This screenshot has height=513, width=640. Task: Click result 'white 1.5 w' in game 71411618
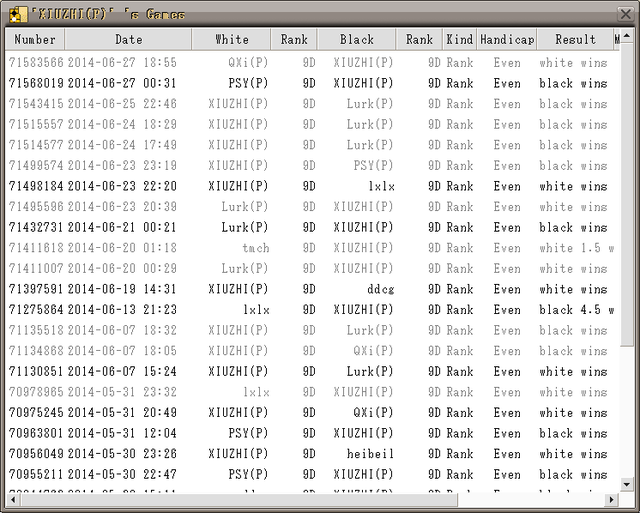tap(576, 248)
